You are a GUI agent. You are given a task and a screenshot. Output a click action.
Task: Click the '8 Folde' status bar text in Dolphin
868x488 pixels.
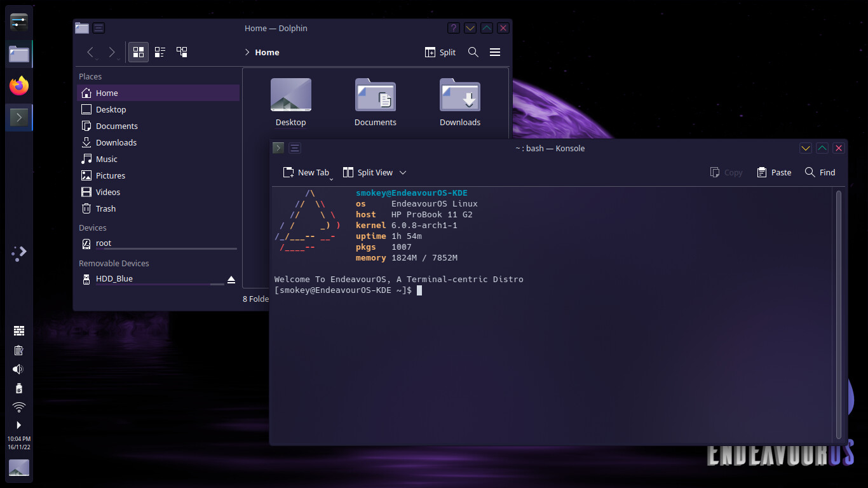coord(255,299)
